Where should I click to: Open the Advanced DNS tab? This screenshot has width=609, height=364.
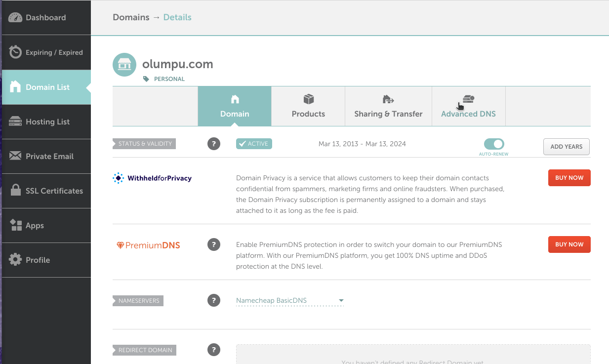[x=468, y=106]
